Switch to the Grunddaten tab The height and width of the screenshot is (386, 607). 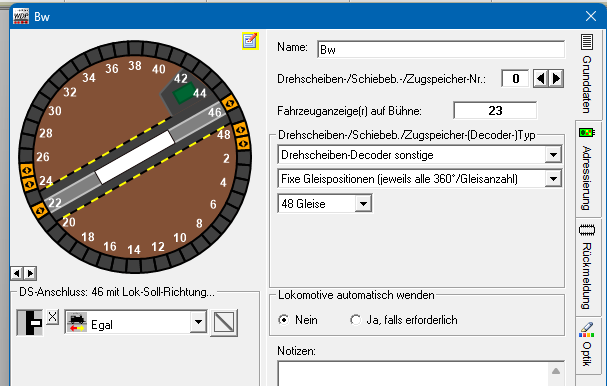coord(587,74)
